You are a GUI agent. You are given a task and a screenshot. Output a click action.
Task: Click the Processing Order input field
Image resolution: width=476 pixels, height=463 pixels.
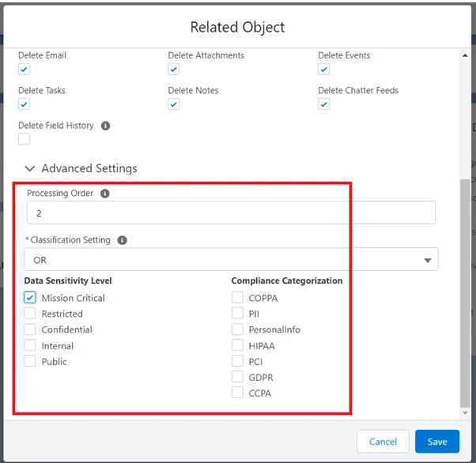(x=231, y=213)
